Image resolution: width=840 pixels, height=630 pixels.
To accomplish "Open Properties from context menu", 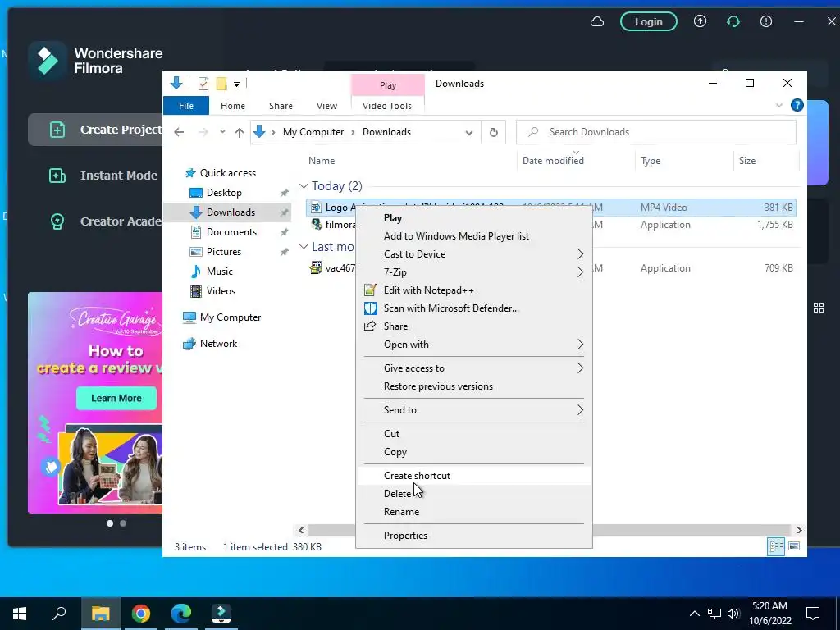I will (474, 536).
